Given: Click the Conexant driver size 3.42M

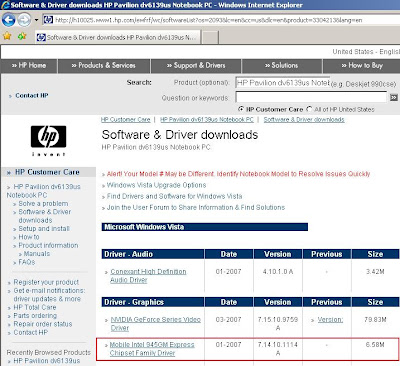Looking at the screenshot, I should [x=375, y=272].
